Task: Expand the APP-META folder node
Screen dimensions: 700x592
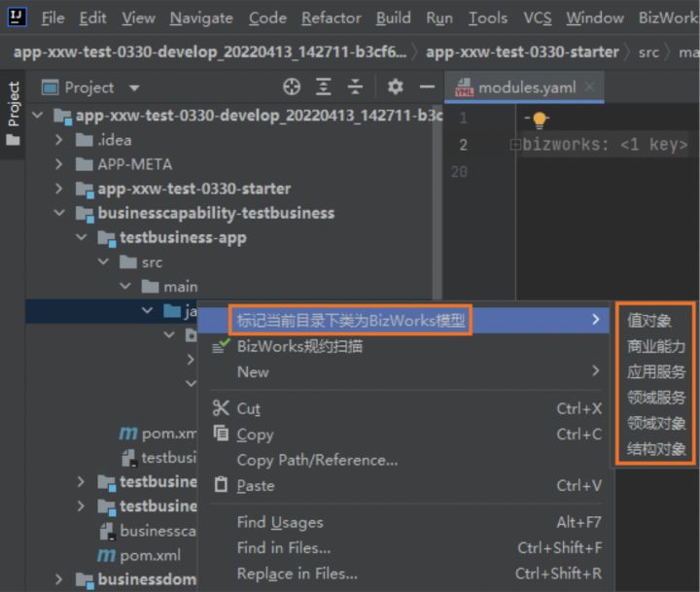Action: coord(59,164)
